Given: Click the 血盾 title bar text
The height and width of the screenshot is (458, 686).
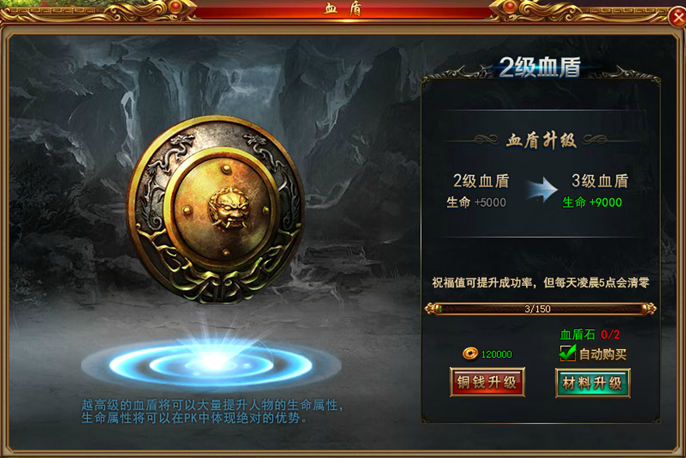Looking at the screenshot, I should (x=343, y=8).
